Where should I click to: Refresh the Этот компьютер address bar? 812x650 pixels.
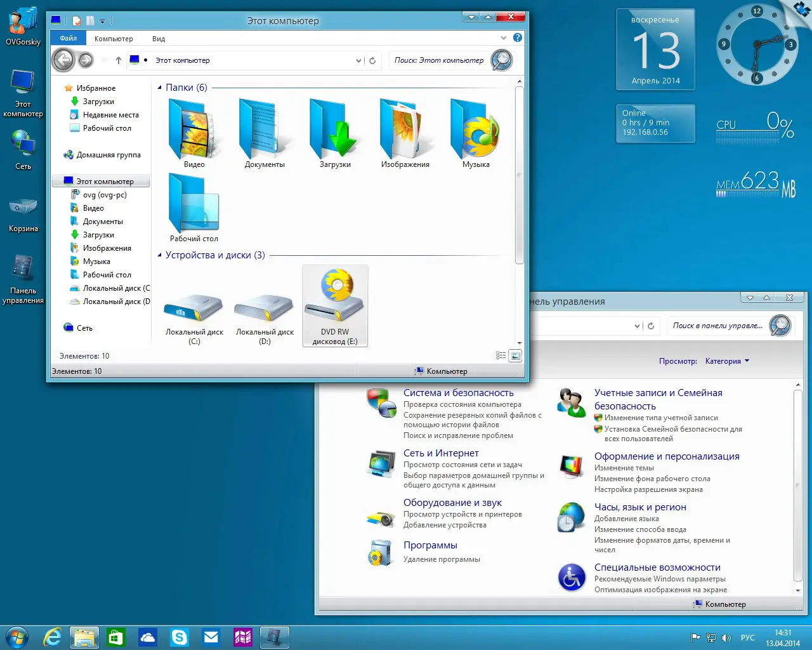tap(372, 60)
